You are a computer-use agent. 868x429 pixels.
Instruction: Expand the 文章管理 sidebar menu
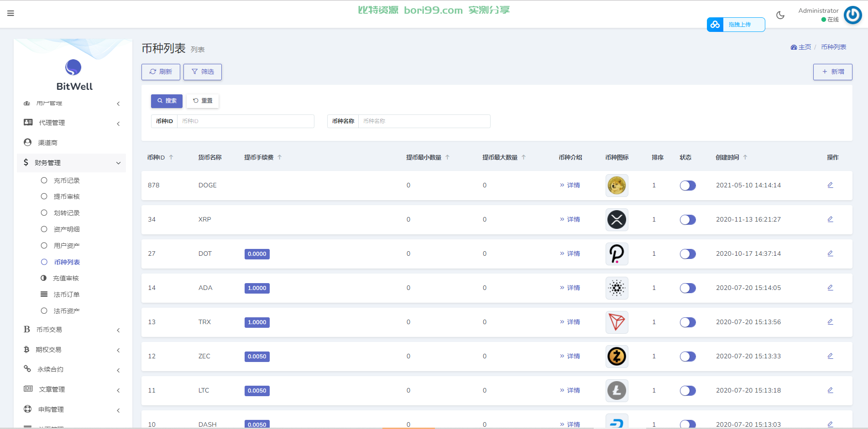coord(72,389)
